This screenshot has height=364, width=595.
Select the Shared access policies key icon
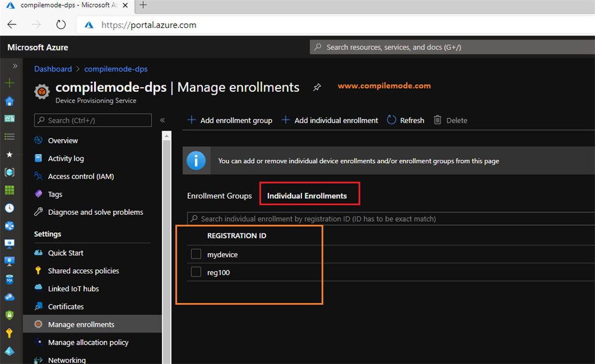[x=38, y=271]
